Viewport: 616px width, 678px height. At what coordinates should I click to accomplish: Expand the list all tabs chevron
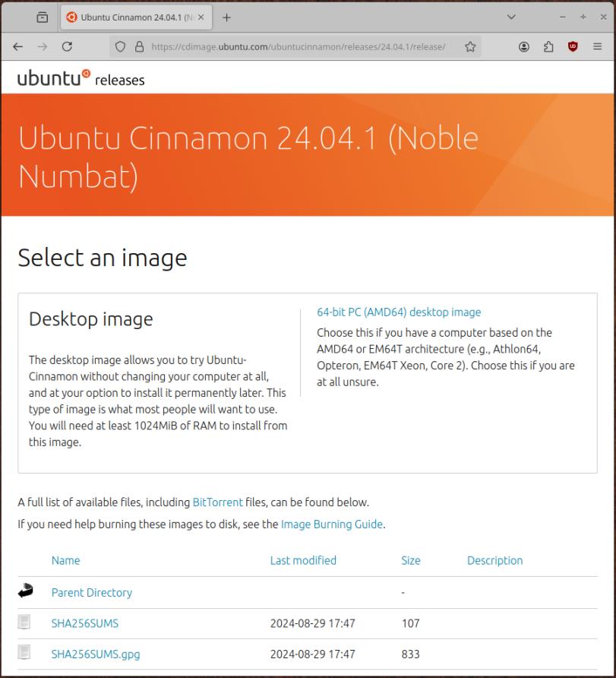511,17
